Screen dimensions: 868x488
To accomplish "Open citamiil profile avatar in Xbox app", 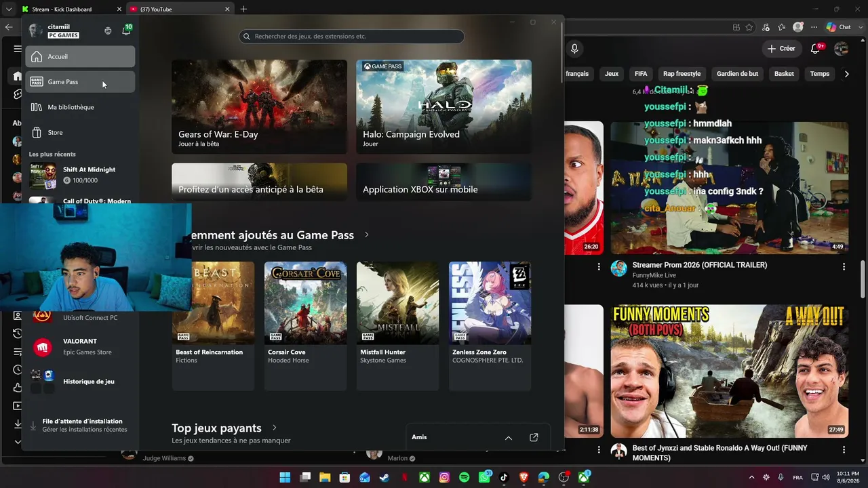I will tap(36, 30).
